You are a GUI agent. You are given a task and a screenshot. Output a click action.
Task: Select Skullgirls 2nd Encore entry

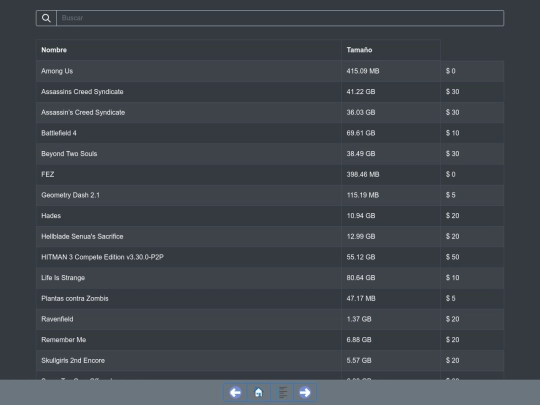pos(270,360)
